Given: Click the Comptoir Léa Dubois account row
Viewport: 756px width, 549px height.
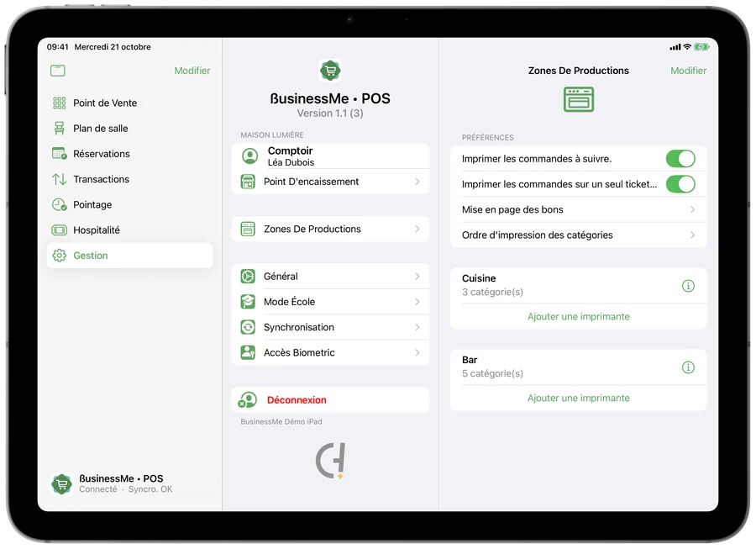Looking at the screenshot, I should pyautogui.click(x=330, y=156).
